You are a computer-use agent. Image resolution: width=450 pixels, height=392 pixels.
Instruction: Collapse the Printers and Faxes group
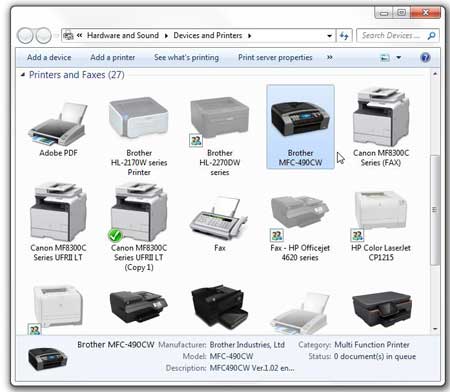[x=23, y=75]
